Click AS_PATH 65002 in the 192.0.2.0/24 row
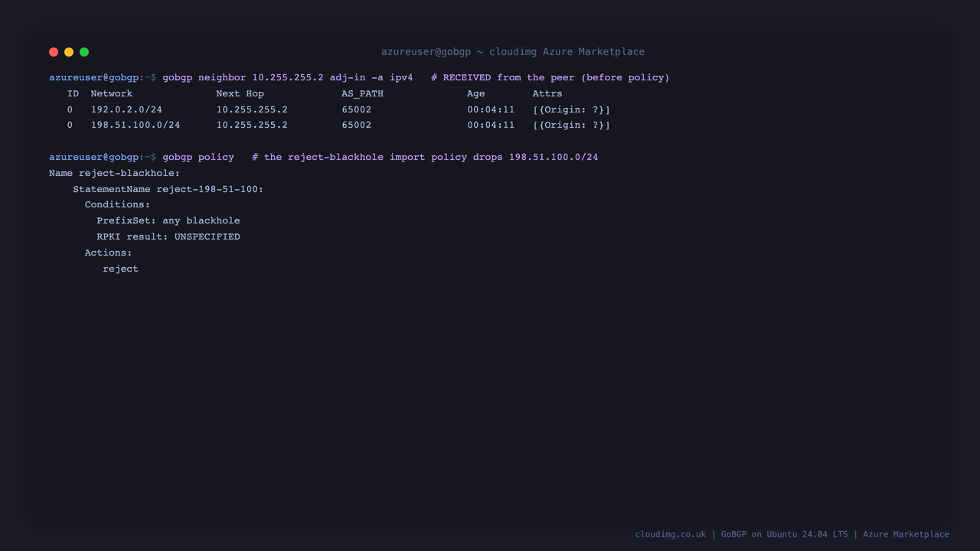 pyautogui.click(x=357, y=109)
